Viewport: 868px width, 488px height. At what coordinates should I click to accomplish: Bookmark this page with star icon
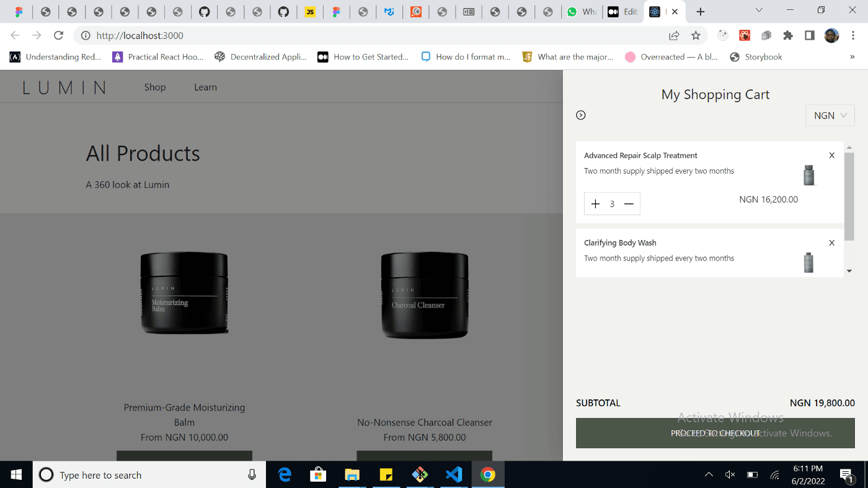[x=696, y=36]
